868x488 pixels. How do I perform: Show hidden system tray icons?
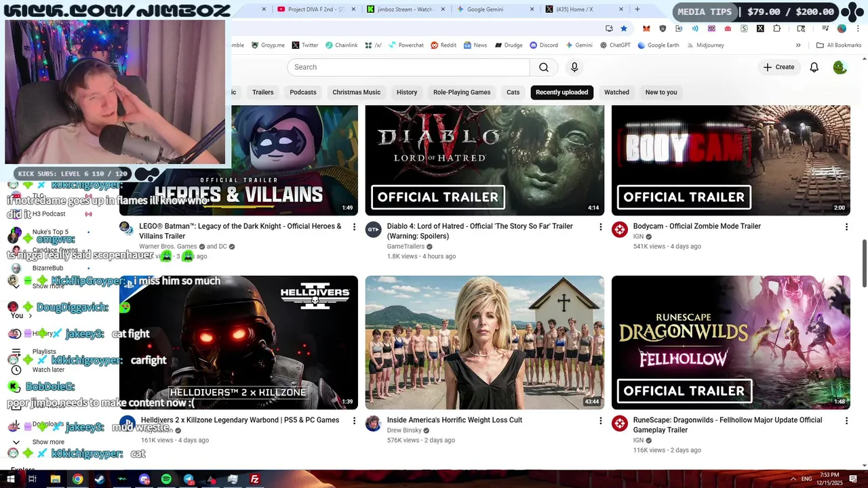pyautogui.click(x=793, y=479)
